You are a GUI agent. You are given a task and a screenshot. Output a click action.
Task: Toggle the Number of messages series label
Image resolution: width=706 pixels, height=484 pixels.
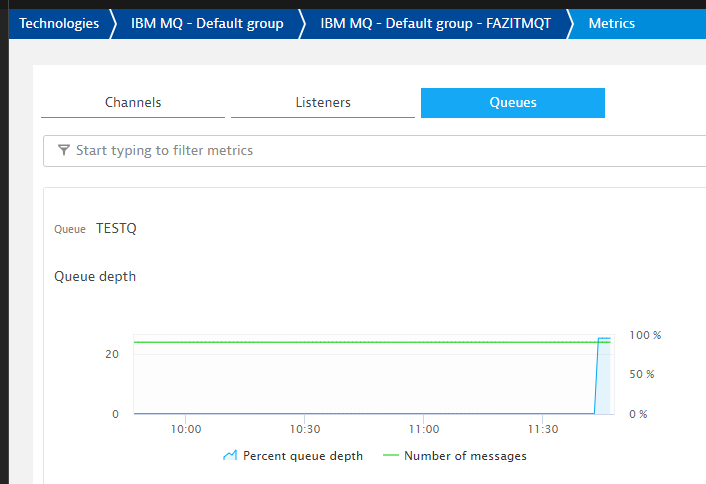pos(465,456)
